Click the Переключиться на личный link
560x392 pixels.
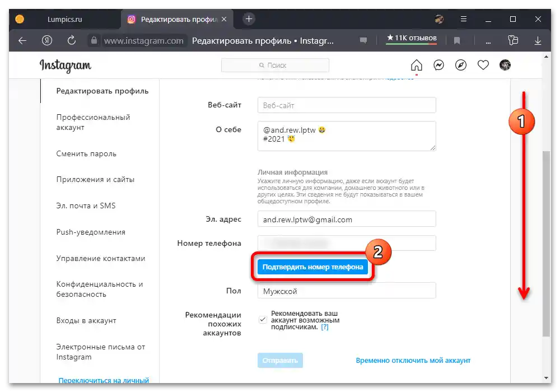pyautogui.click(x=104, y=381)
